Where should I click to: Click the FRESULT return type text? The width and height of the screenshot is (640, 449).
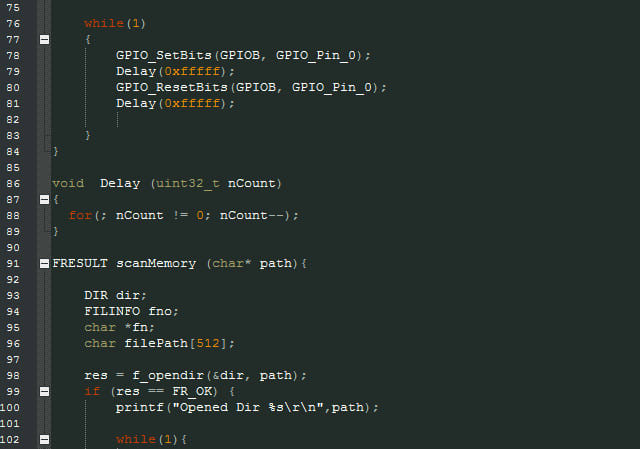pyautogui.click(x=80, y=264)
